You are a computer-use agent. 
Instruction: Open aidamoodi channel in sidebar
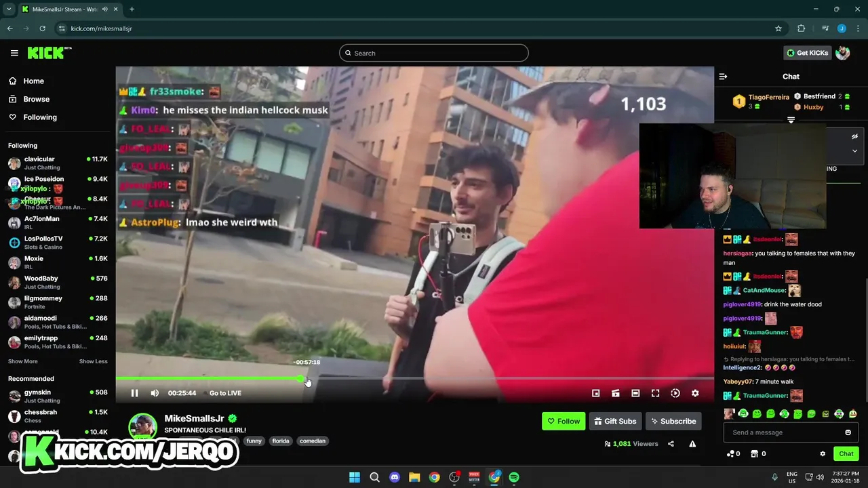58,322
